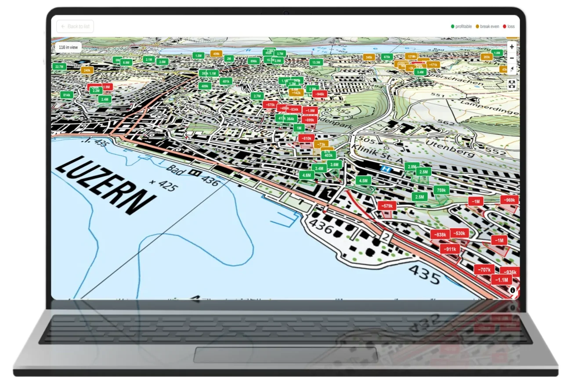Select the −969k red marker
Viewport: 571px width, 392px height.
[x=510, y=200]
